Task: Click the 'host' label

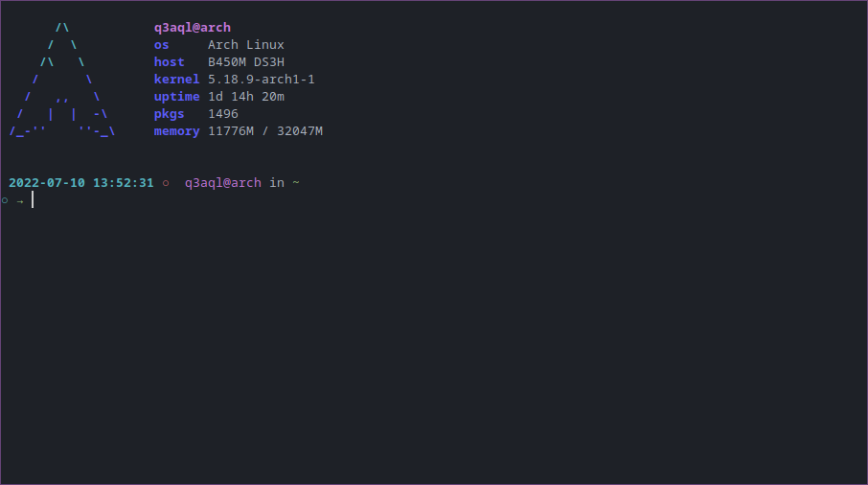Action: tap(169, 62)
